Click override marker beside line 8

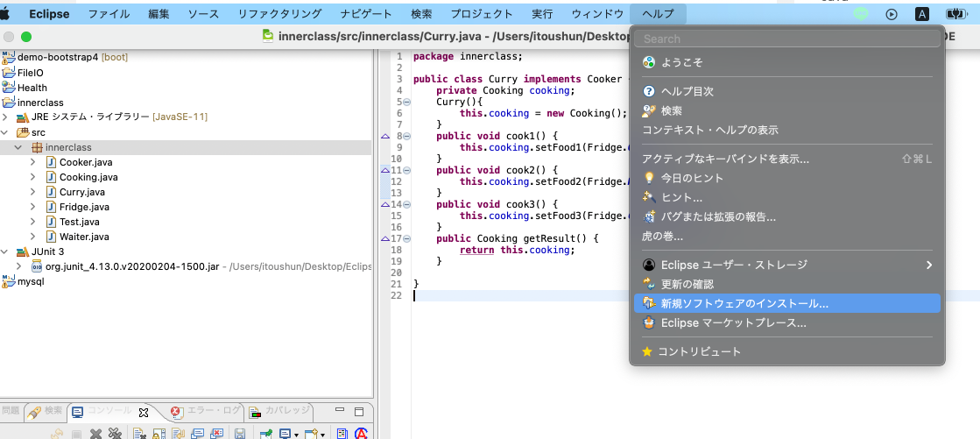click(x=385, y=136)
